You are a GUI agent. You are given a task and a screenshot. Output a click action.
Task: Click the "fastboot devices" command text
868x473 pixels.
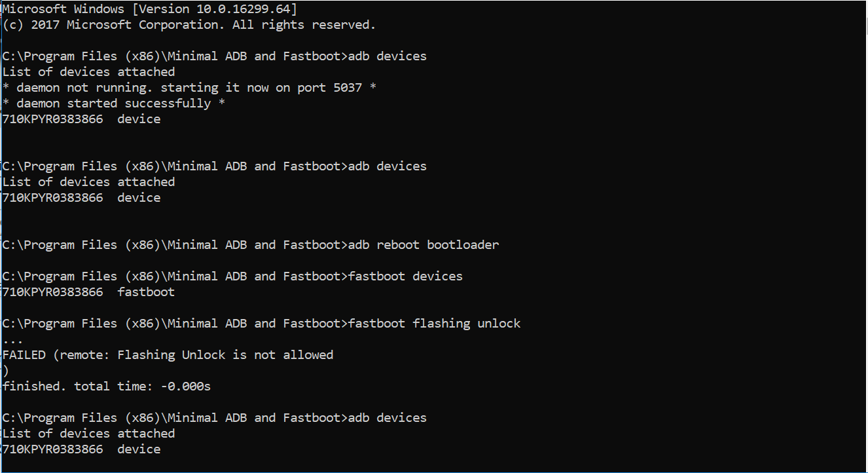(x=405, y=276)
